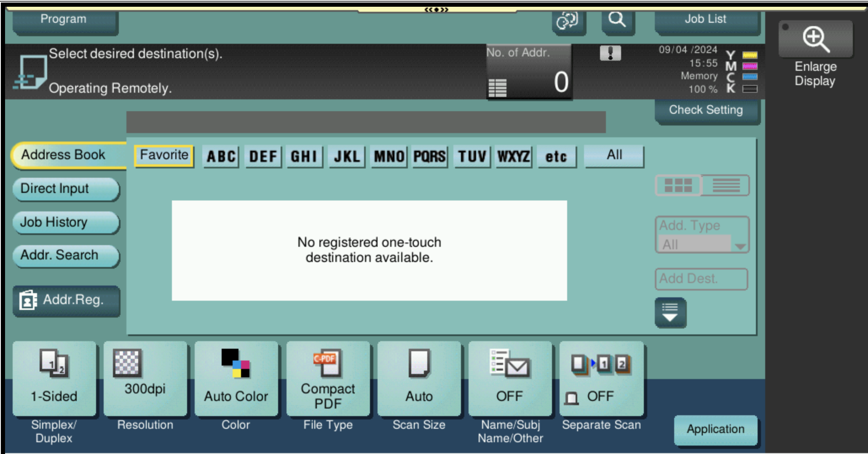Open the Auto Scan Size setting
868x454 pixels.
click(419, 379)
